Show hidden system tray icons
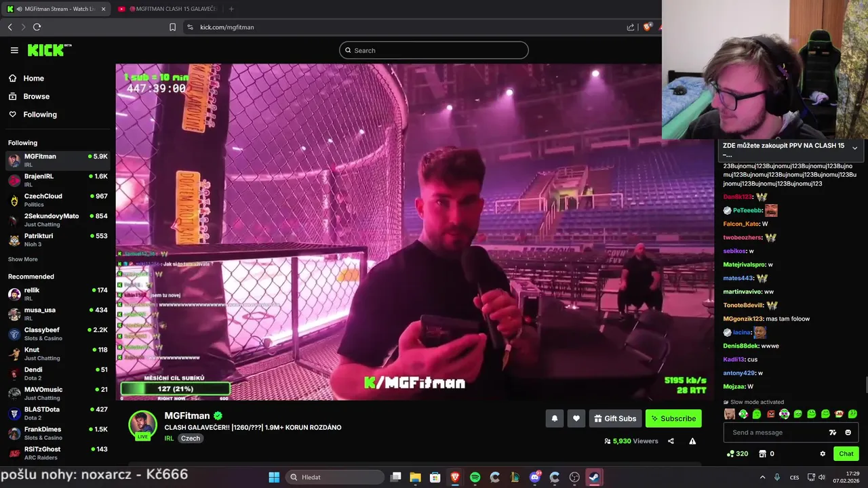The height and width of the screenshot is (488, 868). point(762,477)
